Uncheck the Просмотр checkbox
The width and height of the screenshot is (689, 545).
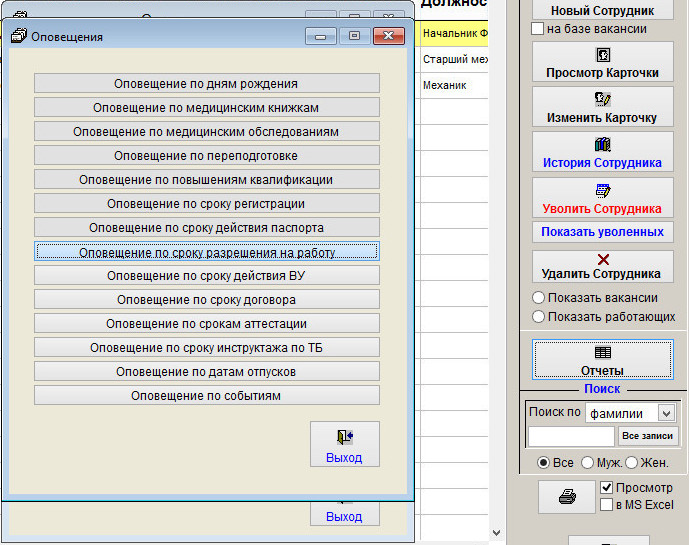607,488
